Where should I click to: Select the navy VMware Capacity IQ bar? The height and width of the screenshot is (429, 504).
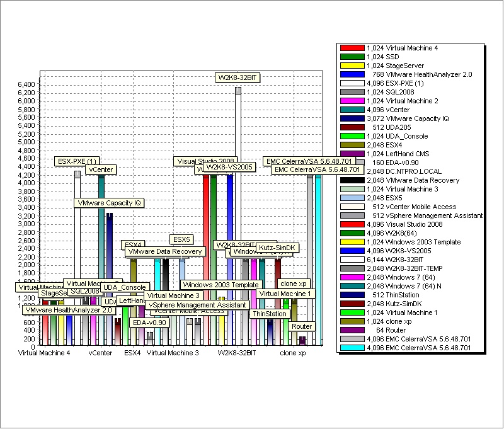(110, 279)
